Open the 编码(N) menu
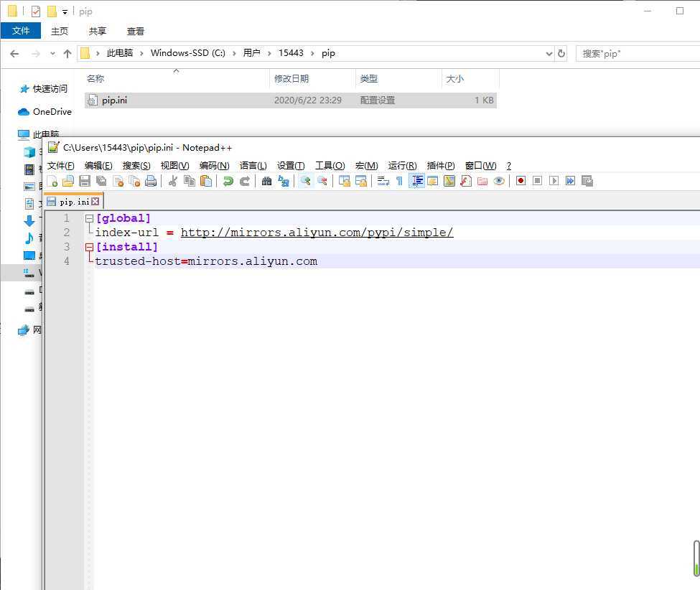This screenshot has height=590, width=700. (214, 166)
